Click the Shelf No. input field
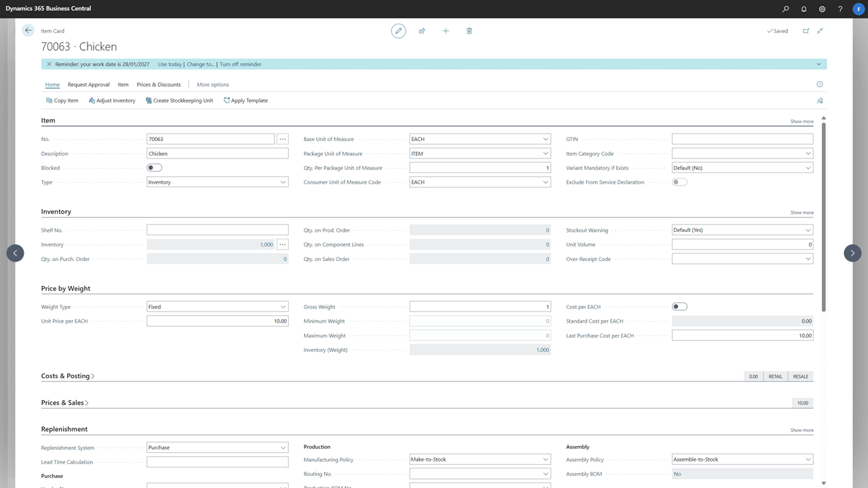 click(217, 230)
